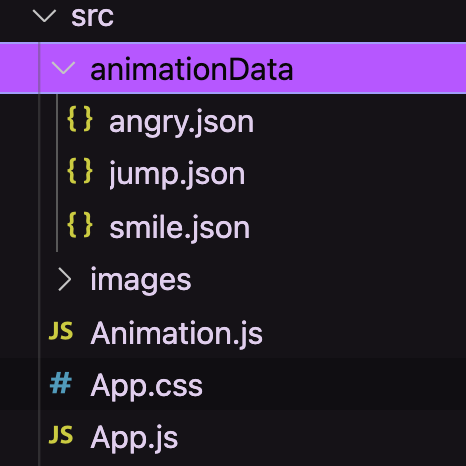Select the images folder label
Screen dimensions: 466x466
tap(141, 280)
